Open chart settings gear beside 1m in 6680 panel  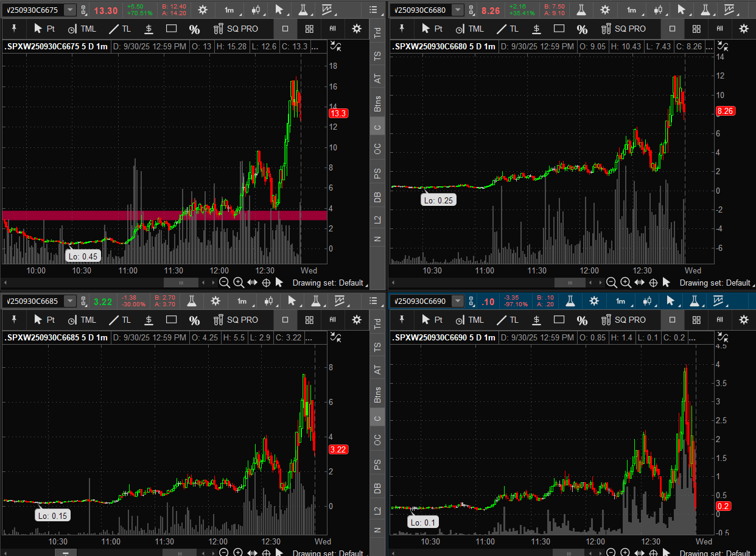pyautogui.click(x=604, y=10)
